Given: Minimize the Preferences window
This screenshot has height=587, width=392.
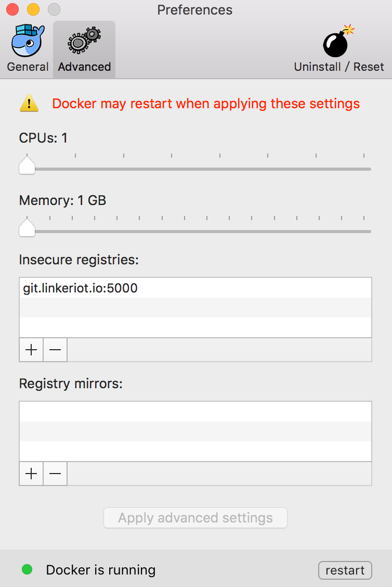Looking at the screenshot, I should coord(33,9).
